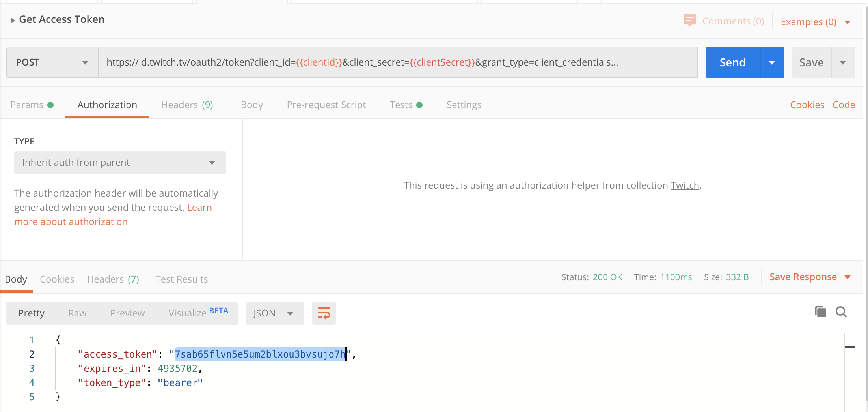Click the Send button
868x412 pixels.
point(732,62)
